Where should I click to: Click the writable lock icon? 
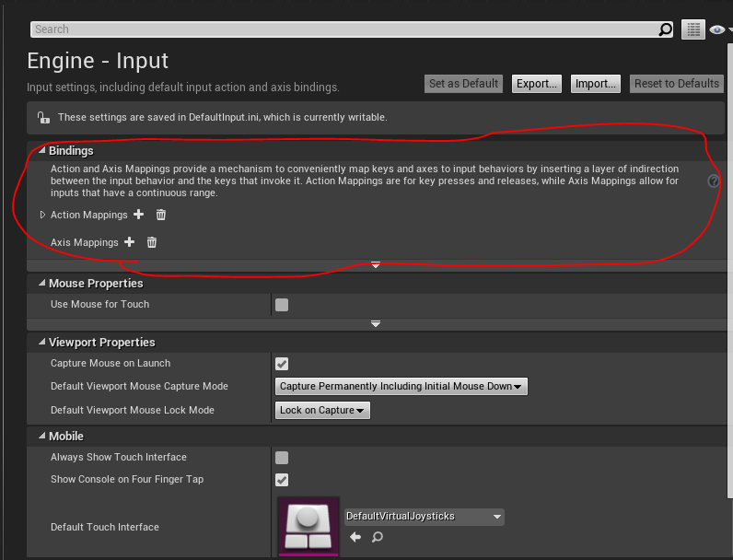(43, 117)
